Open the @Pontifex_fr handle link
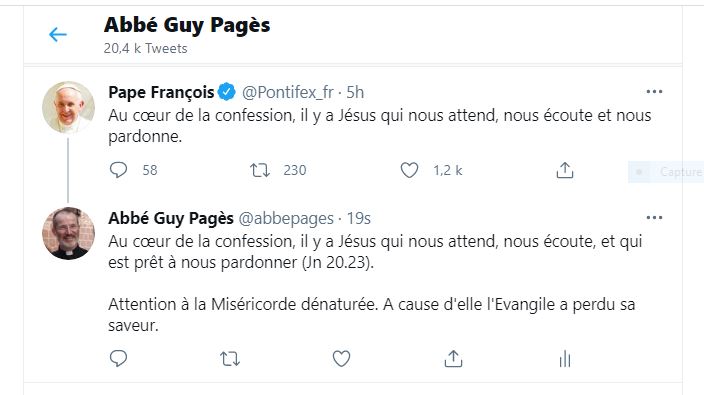 [287, 92]
